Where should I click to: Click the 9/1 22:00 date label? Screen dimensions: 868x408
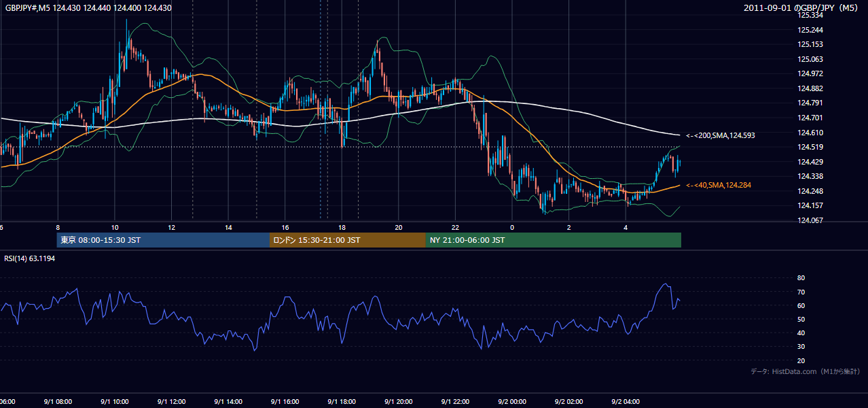(x=455, y=401)
